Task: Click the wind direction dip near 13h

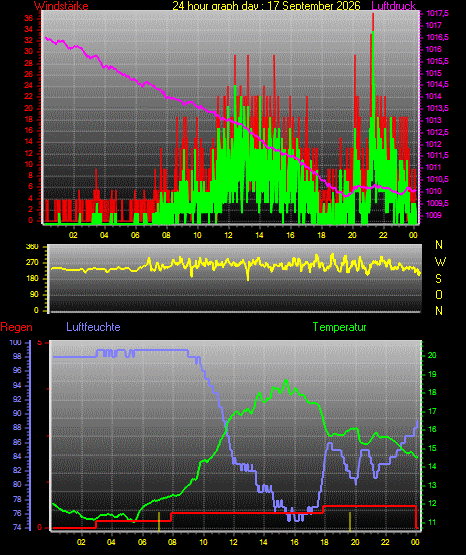Action: coord(248,277)
